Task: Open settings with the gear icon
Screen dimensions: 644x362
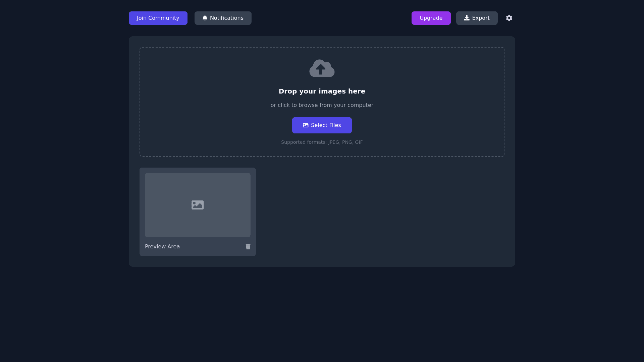Action: (509, 18)
